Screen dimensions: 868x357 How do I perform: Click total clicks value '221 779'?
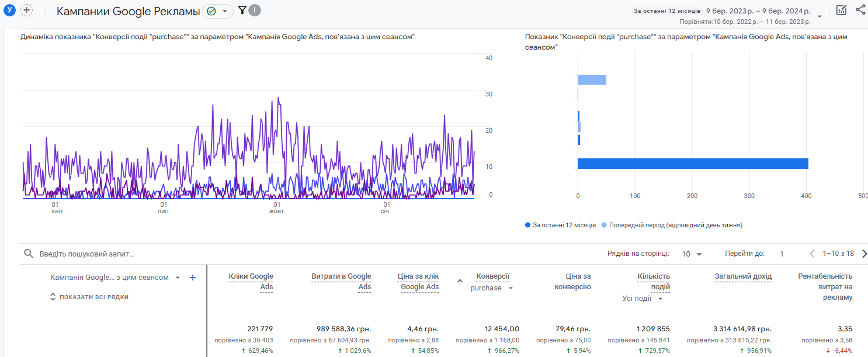(260, 329)
